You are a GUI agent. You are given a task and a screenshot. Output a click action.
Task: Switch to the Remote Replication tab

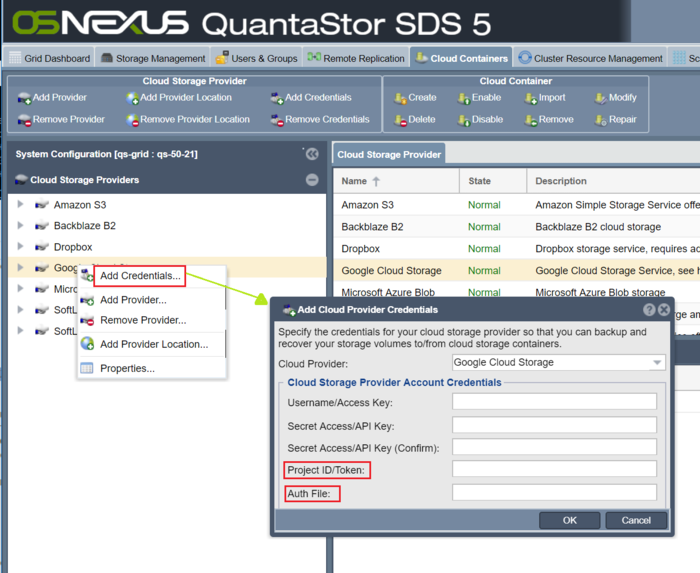point(356,58)
